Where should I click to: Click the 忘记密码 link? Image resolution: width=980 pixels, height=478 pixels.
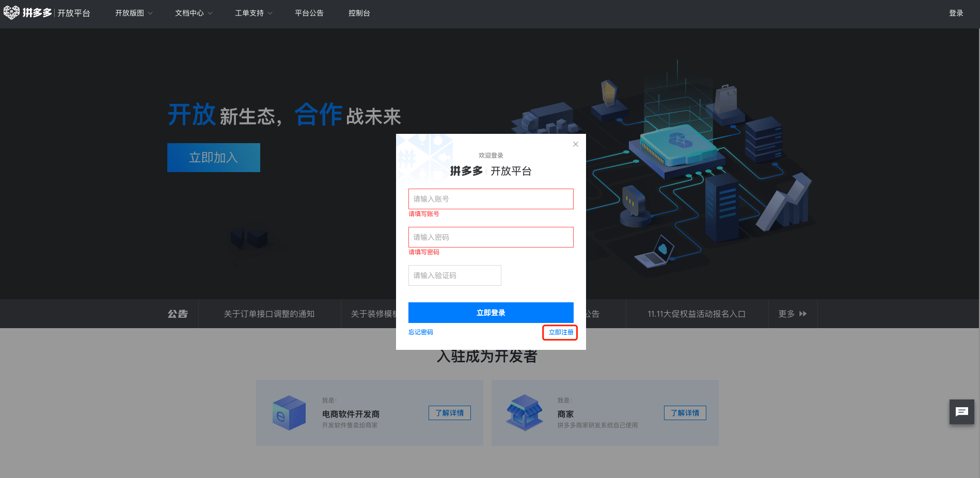(421, 332)
